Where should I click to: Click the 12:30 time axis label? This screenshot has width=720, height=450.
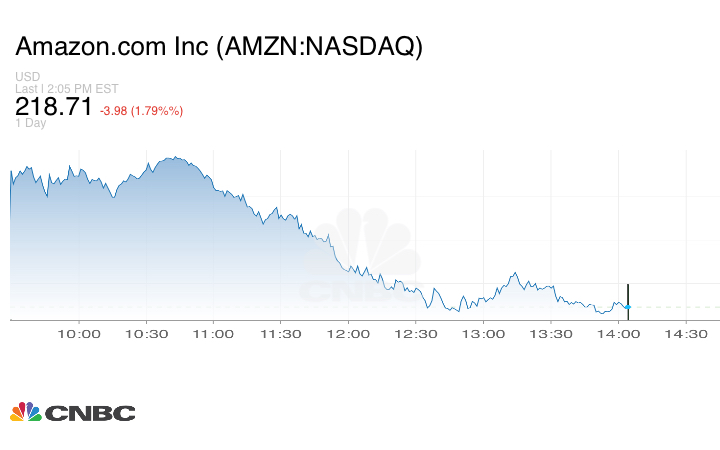416,334
